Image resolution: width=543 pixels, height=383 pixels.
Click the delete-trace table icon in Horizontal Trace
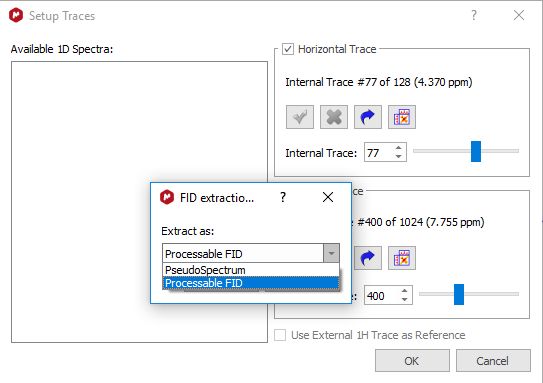pos(402,117)
